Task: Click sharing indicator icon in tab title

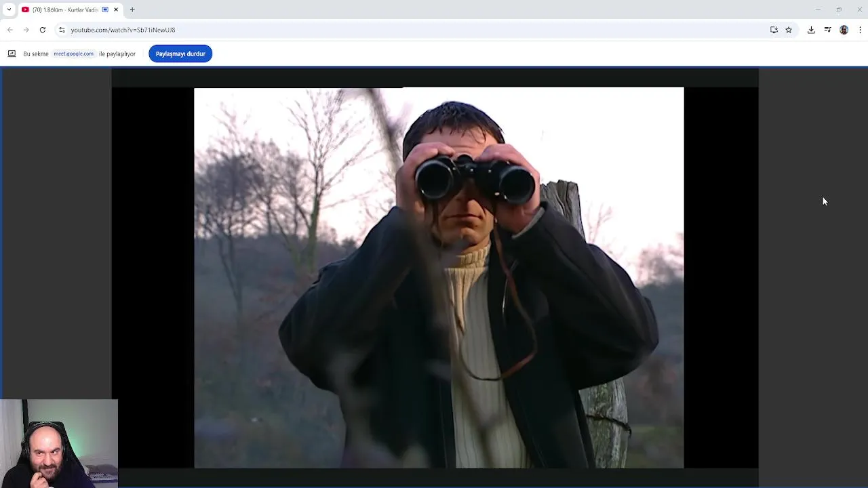Action: point(105,9)
